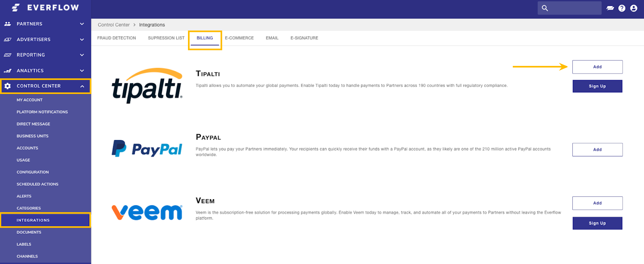Expand the Analytics menu chevron
The width and height of the screenshot is (644, 264).
[82, 71]
